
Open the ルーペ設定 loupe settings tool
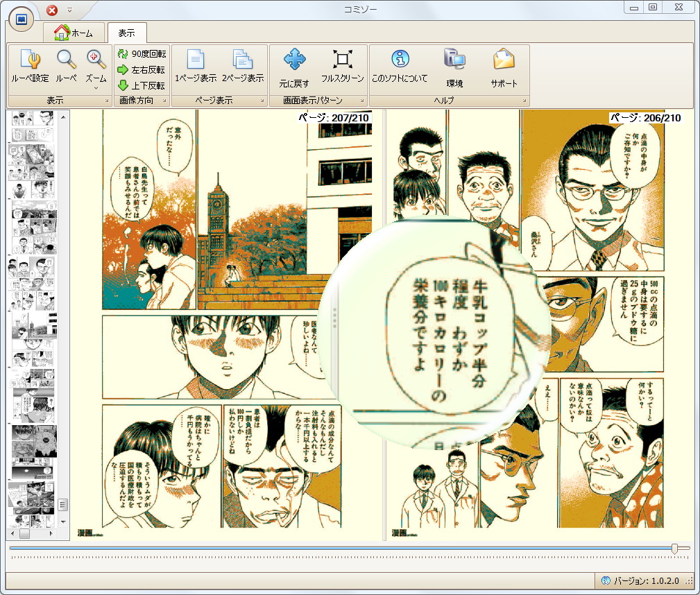[x=31, y=66]
